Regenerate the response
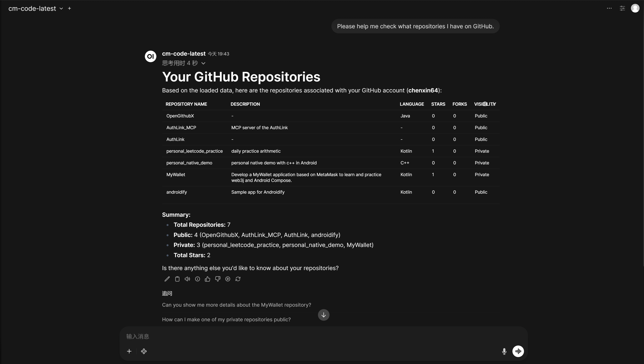The width and height of the screenshot is (644, 364). point(238,279)
